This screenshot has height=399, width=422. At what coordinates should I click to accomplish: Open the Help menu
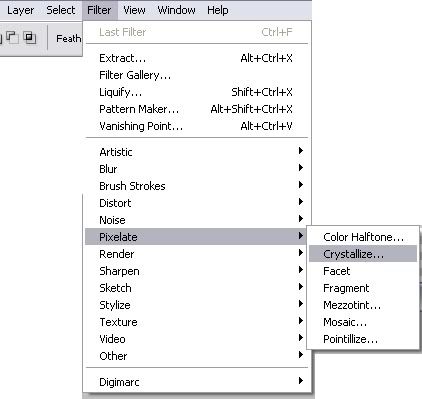tap(218, 10)
